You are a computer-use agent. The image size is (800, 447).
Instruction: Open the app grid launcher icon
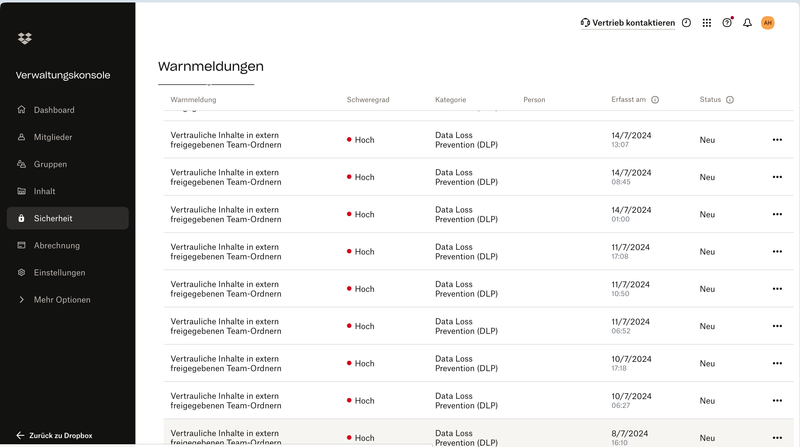tap(707, 23)
